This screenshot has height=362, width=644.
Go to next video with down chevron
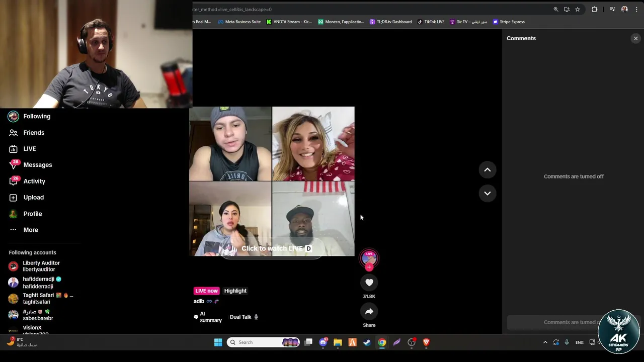pyautogui.click(x=488, y=193)
